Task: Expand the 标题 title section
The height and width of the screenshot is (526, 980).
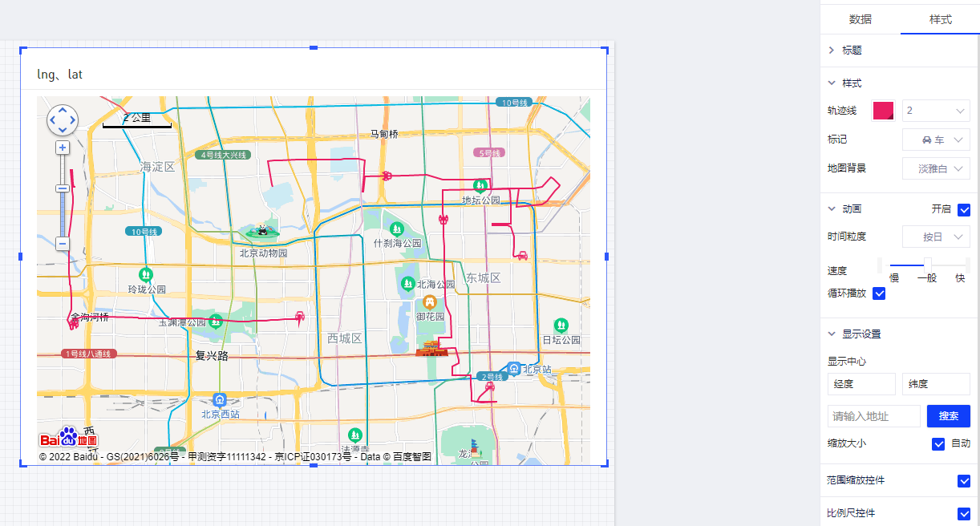Action: pos(851,51)
